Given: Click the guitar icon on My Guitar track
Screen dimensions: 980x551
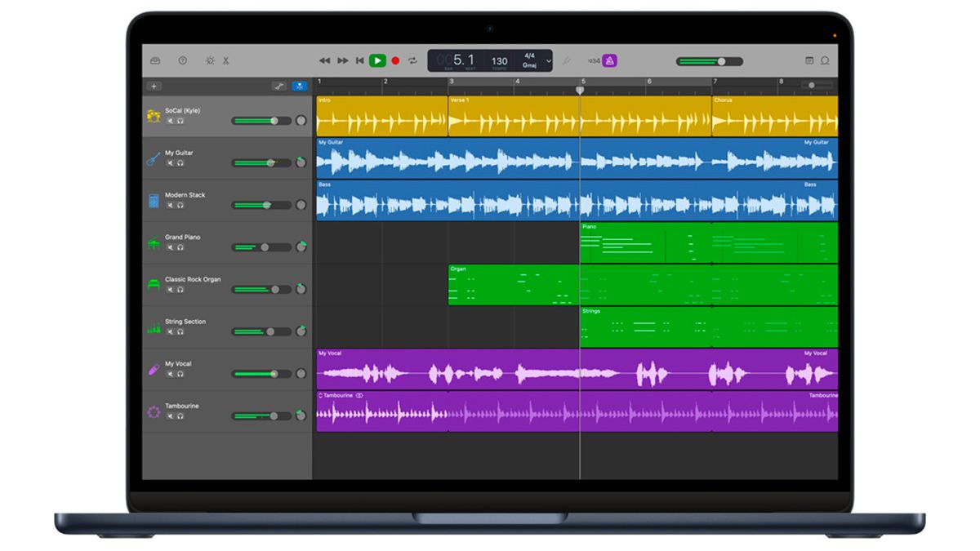Looking at the screenshot, I should pos(153,158).
